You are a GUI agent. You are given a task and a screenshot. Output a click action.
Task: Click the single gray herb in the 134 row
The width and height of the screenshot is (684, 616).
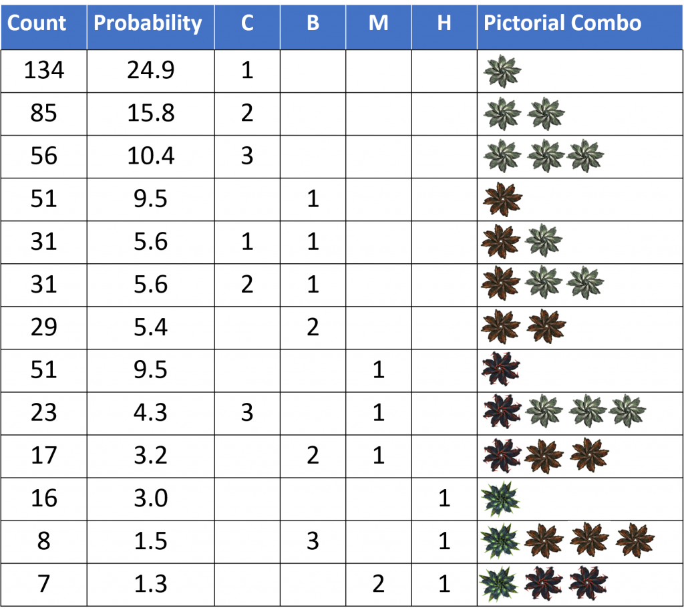[502, 71]
